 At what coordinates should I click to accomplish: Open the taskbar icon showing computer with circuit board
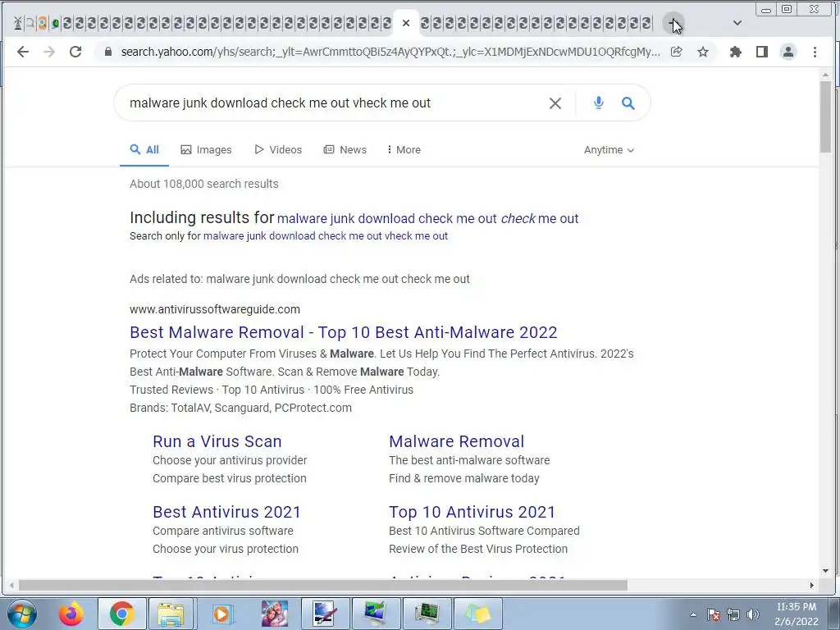click(427, 614)
